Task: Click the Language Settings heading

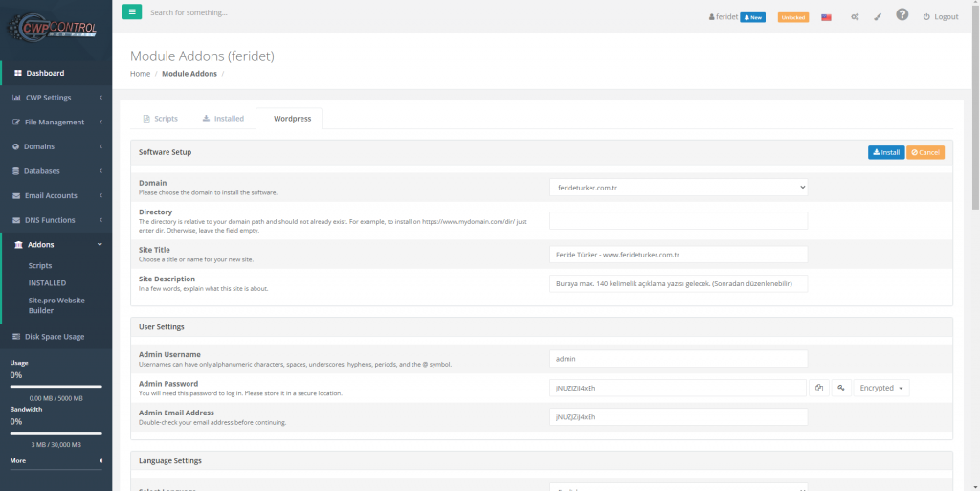Action: pyautogui.click(x=170, y=461)
